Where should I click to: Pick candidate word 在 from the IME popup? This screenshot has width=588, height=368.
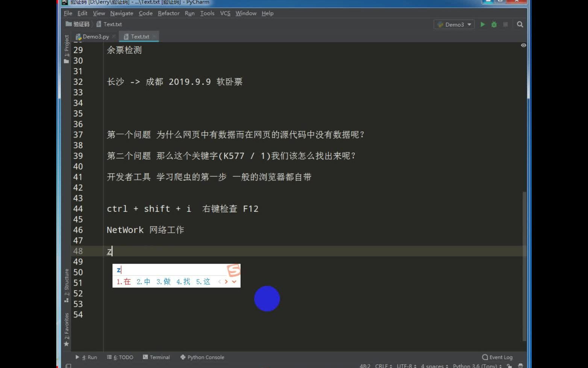pyautogui.click(x=123, y=282)
